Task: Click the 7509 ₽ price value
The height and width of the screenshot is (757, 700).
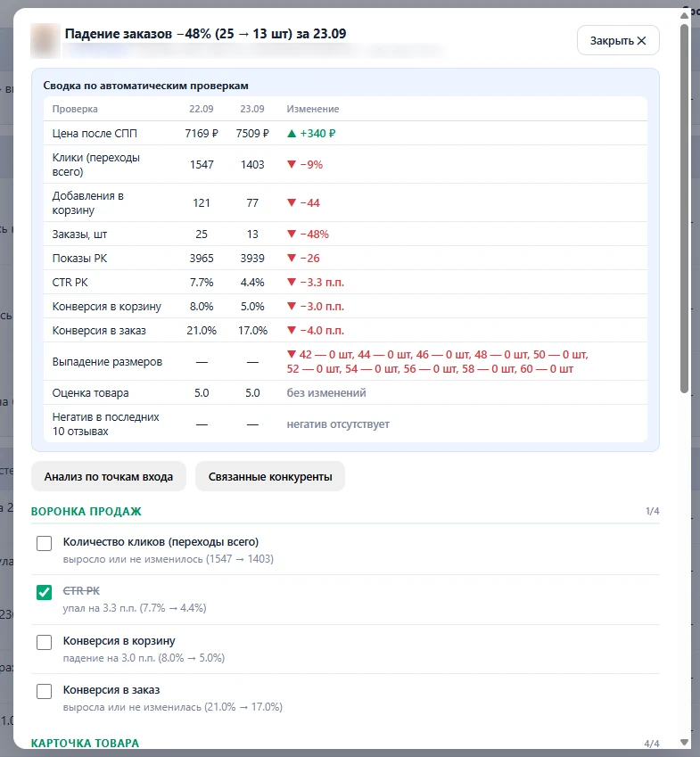Action: tap(252, 133)
